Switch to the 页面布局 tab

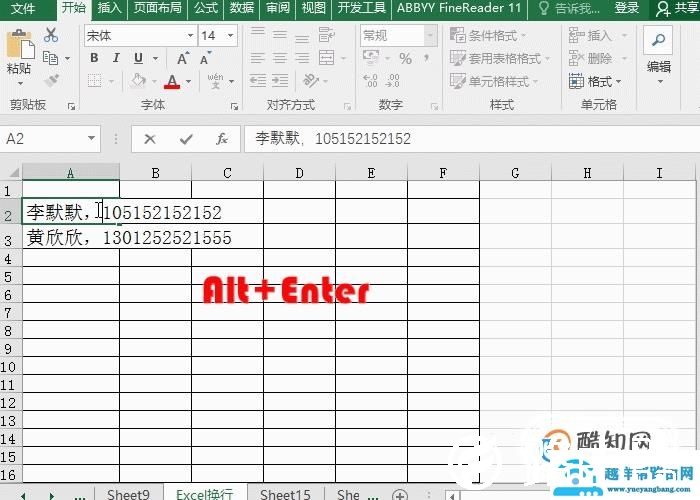pyautogui.click(x=158, y=8)
